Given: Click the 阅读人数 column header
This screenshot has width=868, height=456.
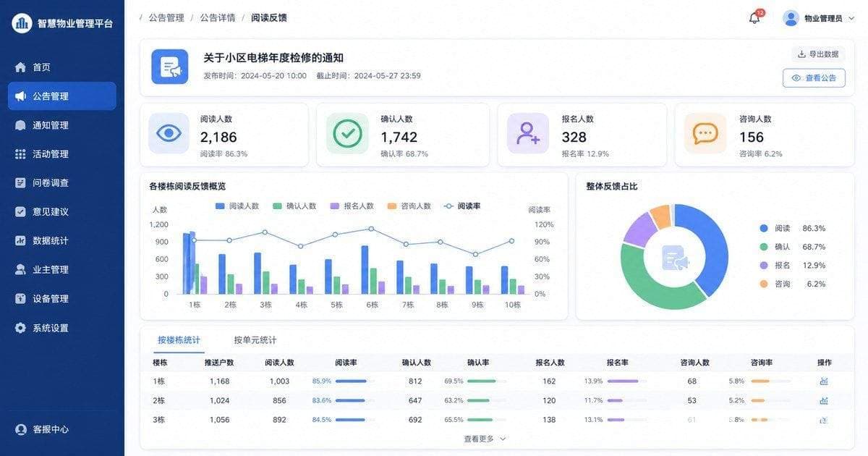Looking at the screenshot, I should click(x=279, y=363).
